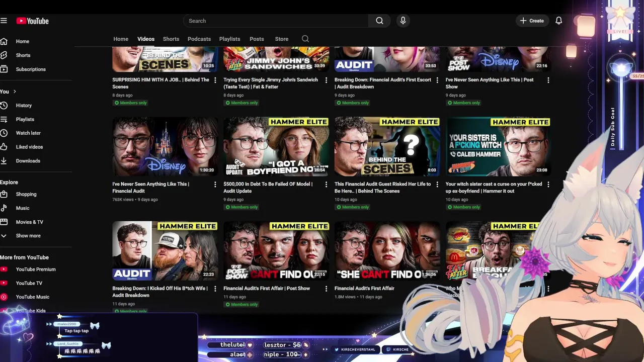Play the Your Sister Is A Witch thumbnail
The width and height of the screenshot is (644, 362).
coord(498,146)
